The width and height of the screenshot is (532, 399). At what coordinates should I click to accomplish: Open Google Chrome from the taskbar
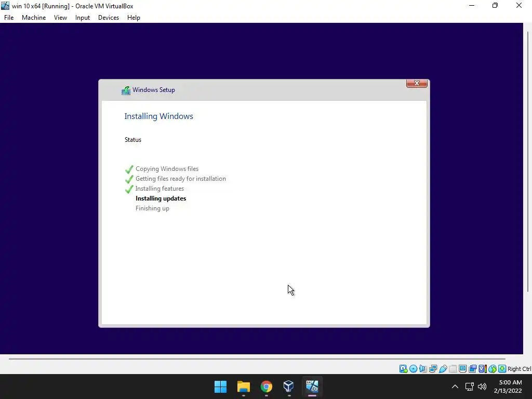point(267,387)
